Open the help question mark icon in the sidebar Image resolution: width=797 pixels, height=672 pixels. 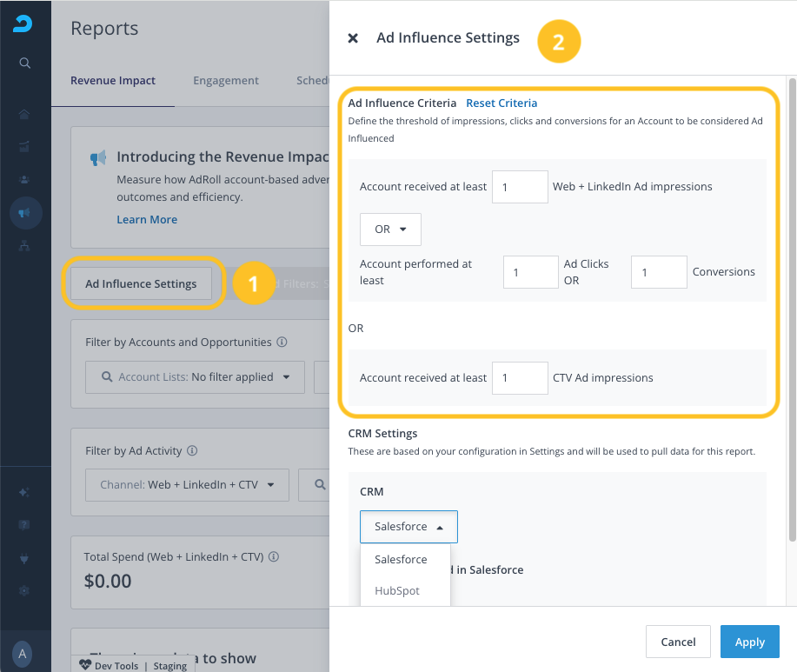click(25, 525)
